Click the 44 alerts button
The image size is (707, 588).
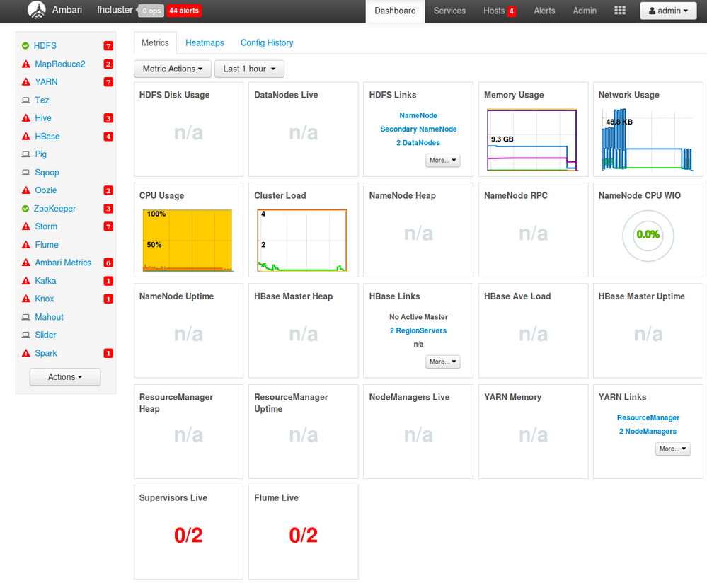click(x=184, y=11)
